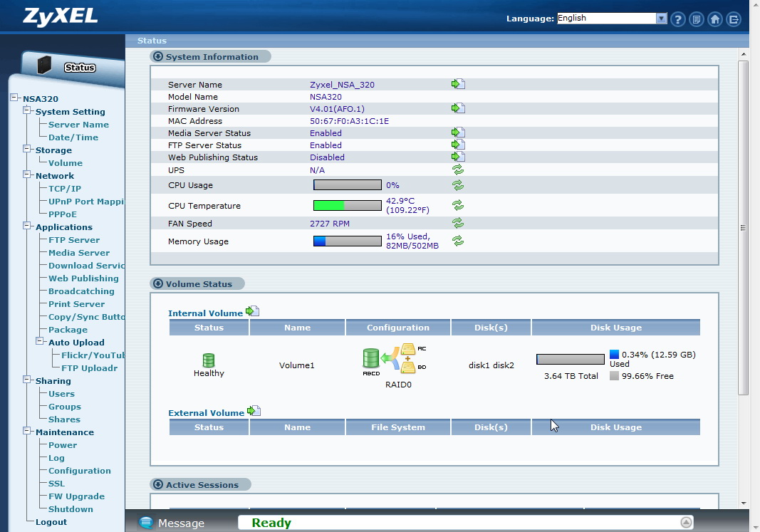Screen dimensions: 760x532
Task: Open Shares under Sharing
Action: (65, 419)
